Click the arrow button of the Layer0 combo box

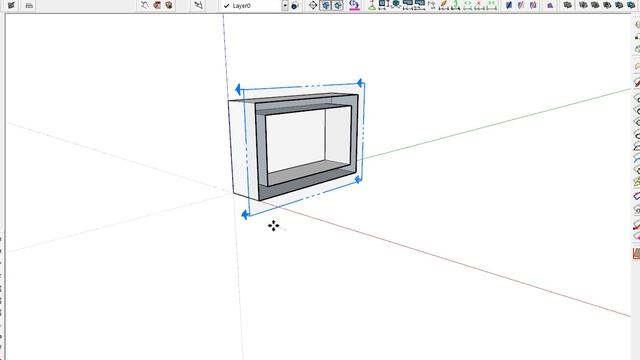point(285,6)
